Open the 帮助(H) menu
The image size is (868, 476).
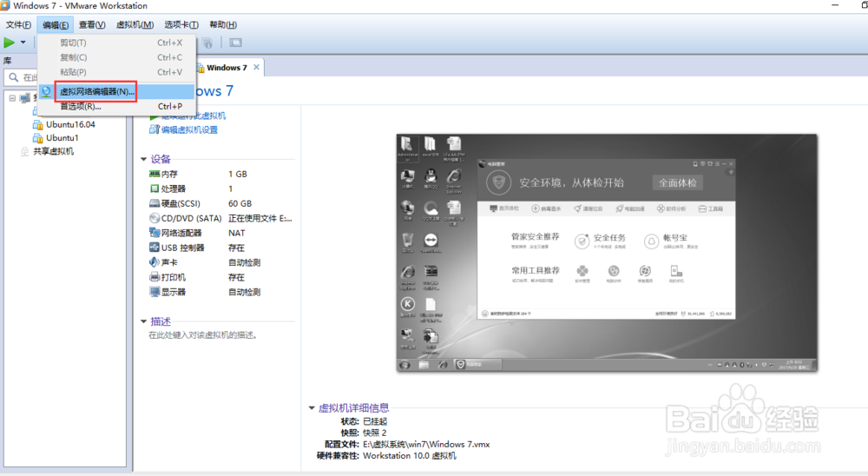222,24
